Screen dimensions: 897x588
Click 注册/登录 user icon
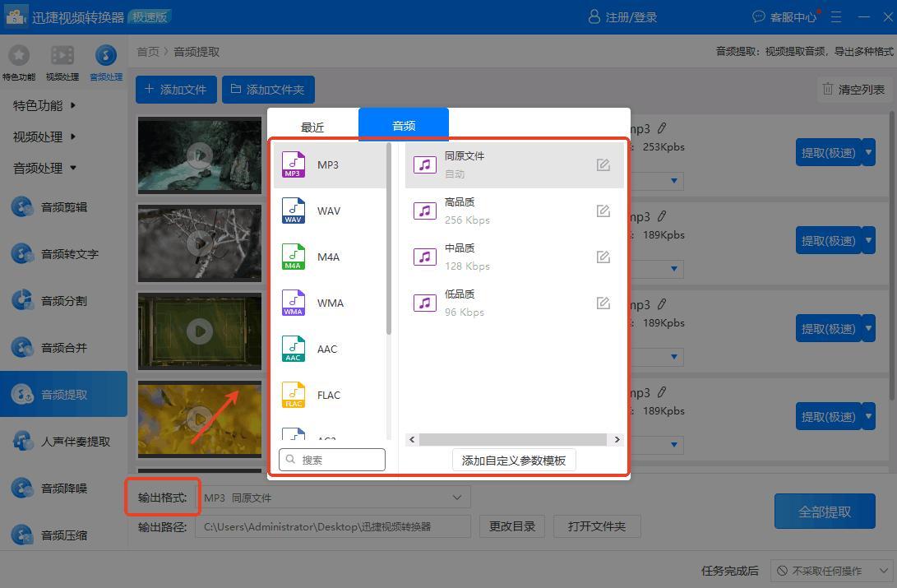pyautogui.click(x=594, y=16)
